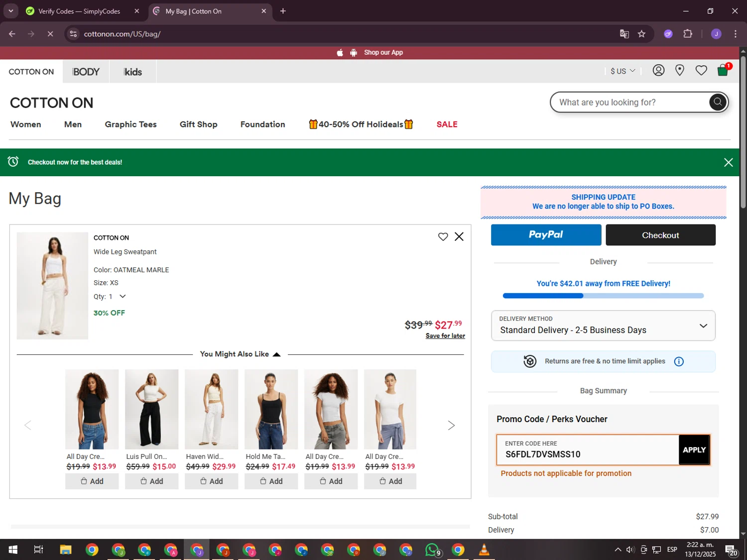Open the Foundation menu
The image size is (747, 560).
point(262,124)
